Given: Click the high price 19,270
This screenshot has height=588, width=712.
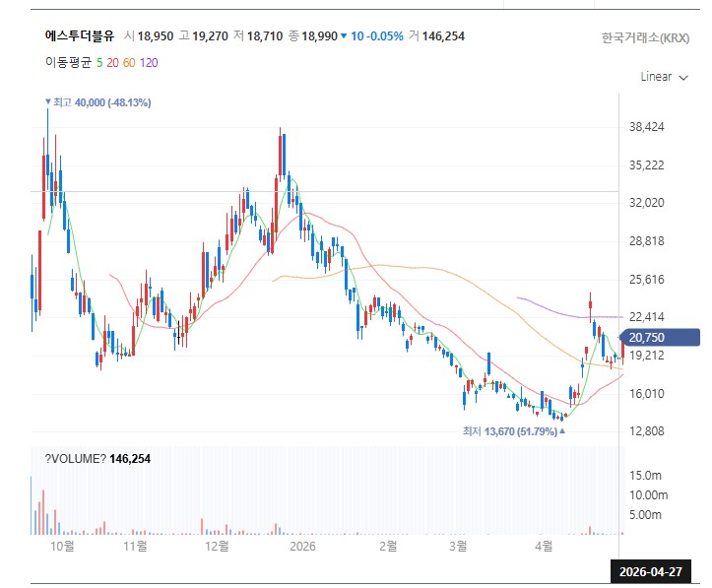Looking at the screenshot, I should coord(210,36).
